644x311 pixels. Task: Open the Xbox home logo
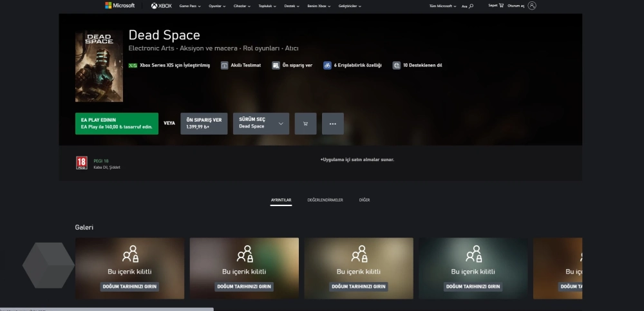click(161, 6)
